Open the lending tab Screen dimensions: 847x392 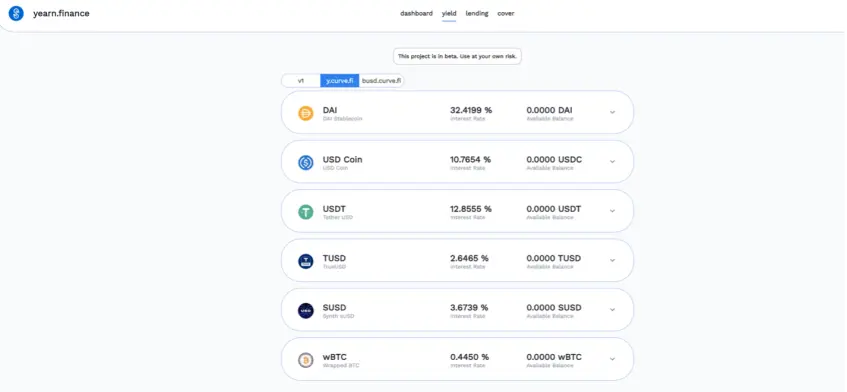click(x=477, y=13)
